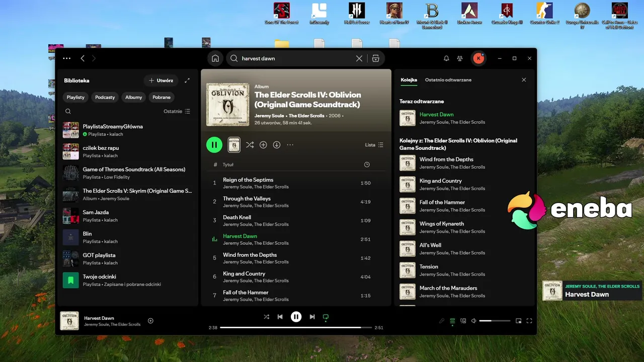This screenshot has height=362, width=644.
Task: Add album to library plus icon
Action: coord(263,145)
